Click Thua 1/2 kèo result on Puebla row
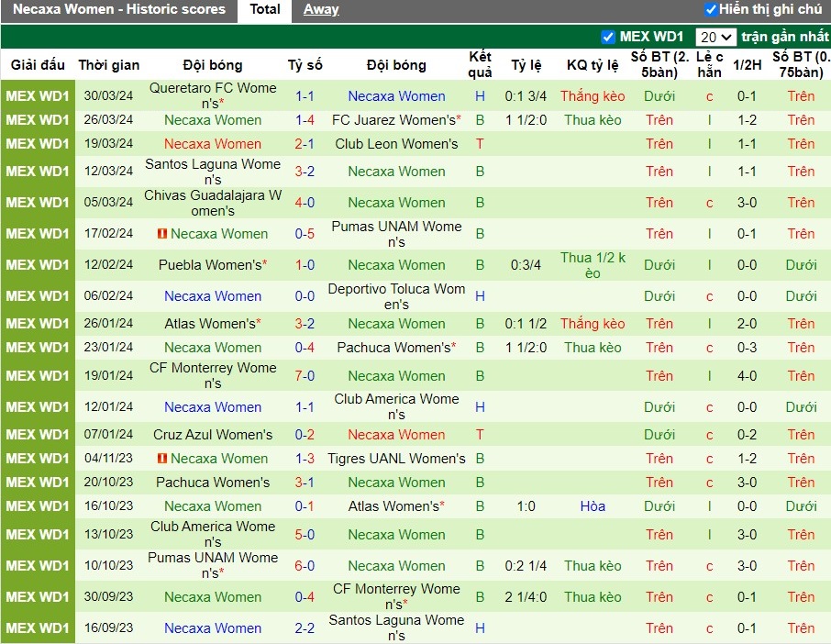 coord(593,265)
